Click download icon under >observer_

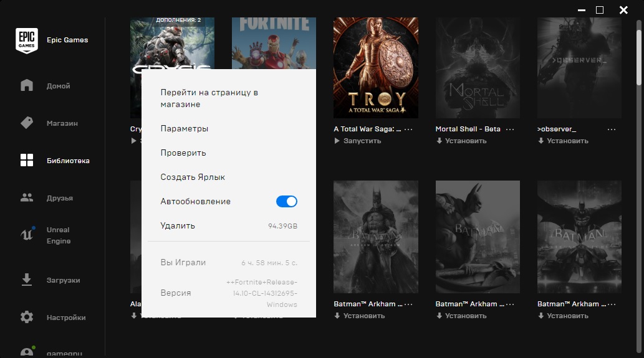[x=541, y=141]
